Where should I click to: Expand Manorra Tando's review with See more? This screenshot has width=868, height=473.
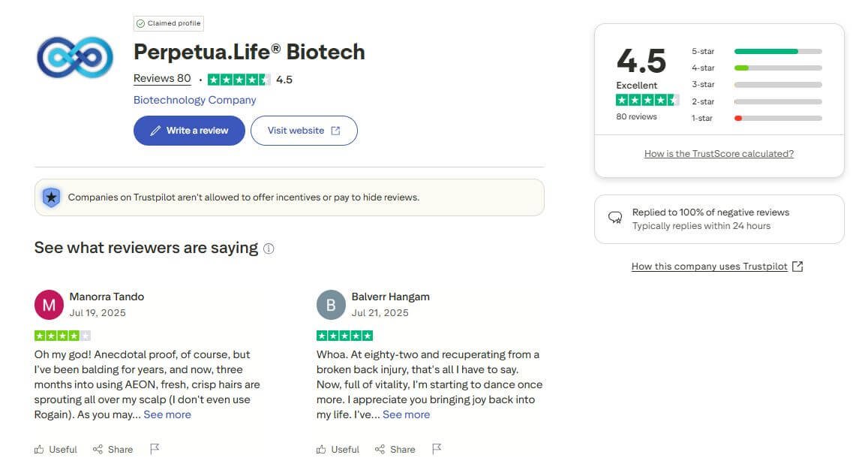167,414
